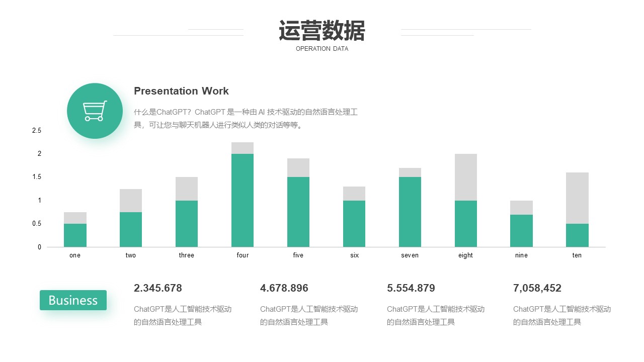The height and width of the screenshot is (362, 644).
Task: Click the description under 7,058,452
Action: pyautogui.click(x=562, y=316)
